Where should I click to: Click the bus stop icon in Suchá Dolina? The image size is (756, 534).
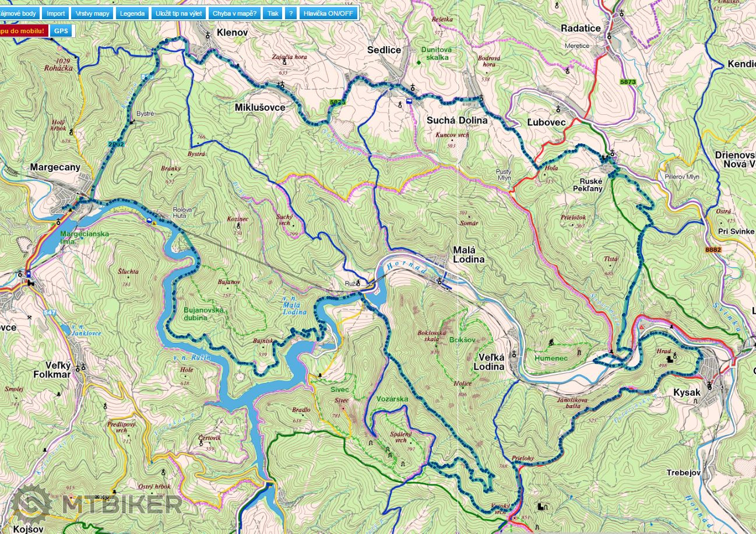point(409,100)
